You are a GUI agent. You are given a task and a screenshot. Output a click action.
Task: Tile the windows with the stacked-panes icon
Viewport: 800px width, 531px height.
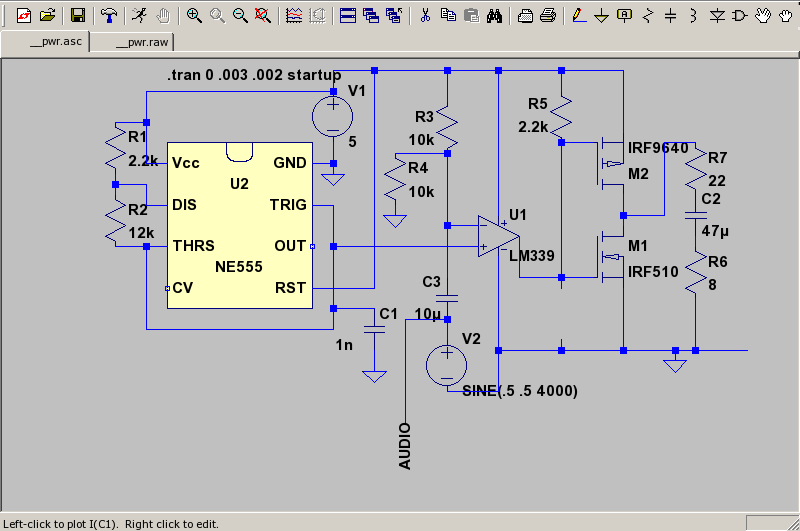[x=348, y=16]
